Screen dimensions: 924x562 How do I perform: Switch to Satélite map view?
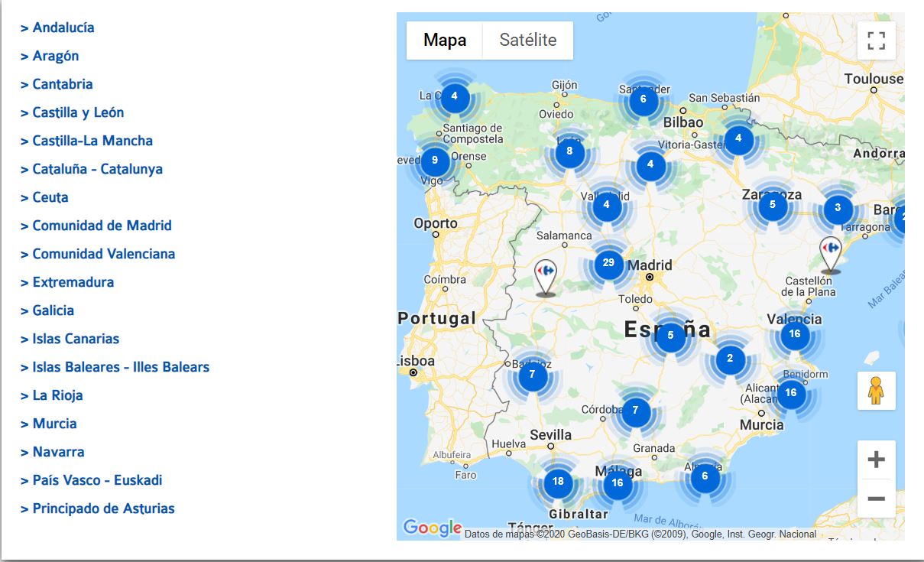click(x=527, y=41)
